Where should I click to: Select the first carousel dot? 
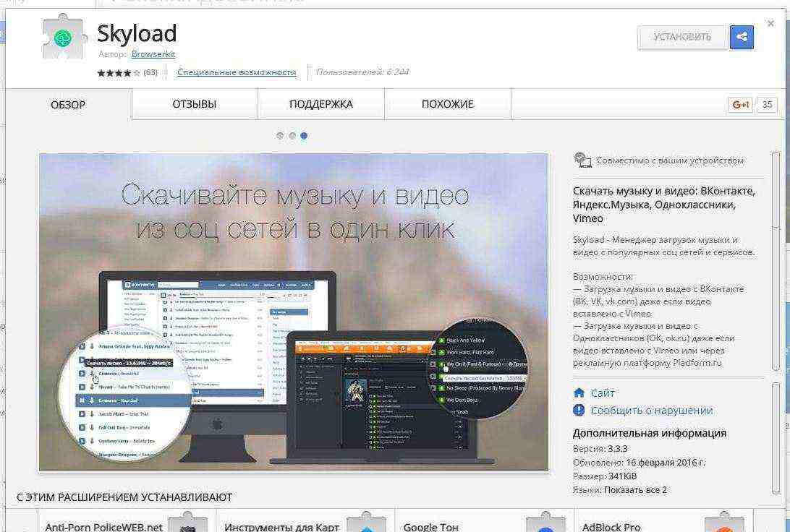(x=280, y=135)
